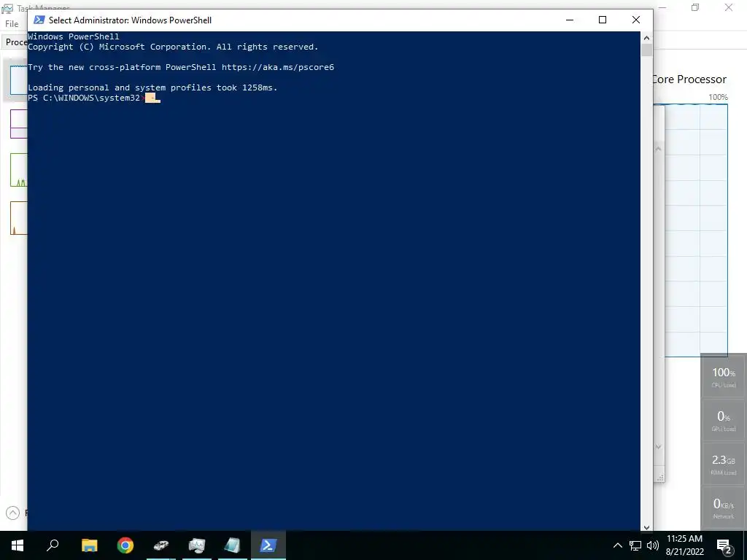747x560 pixels.
Task: Select the purple memory graph thumbnail
Action: [18, 124]
